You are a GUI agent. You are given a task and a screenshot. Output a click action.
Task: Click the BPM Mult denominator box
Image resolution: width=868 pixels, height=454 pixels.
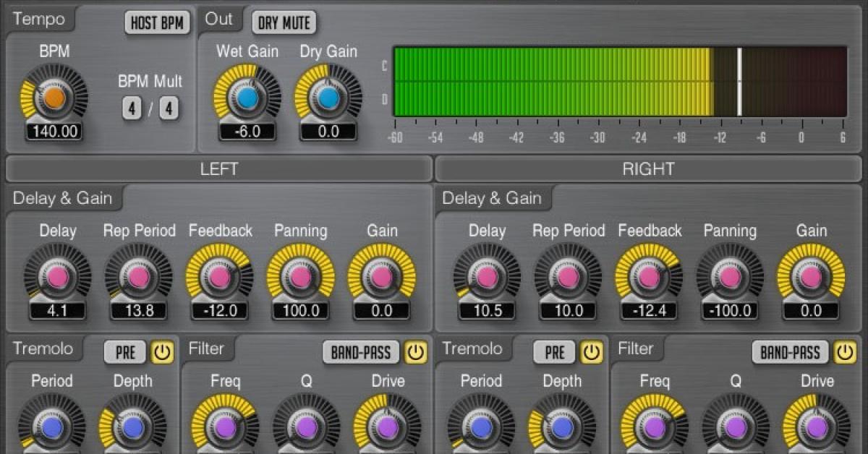tap(169, 109)
